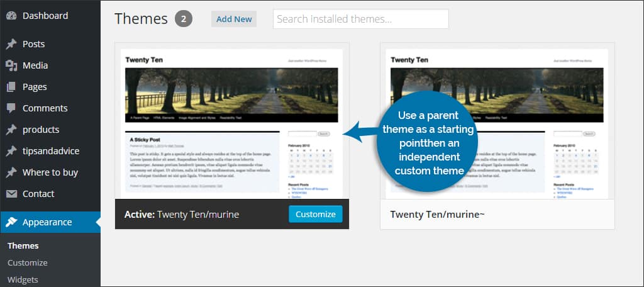The width and height of the screenshot is (644, 287).
Task: Click the Media icon in sidebar
Action: (x=11, y=65)
